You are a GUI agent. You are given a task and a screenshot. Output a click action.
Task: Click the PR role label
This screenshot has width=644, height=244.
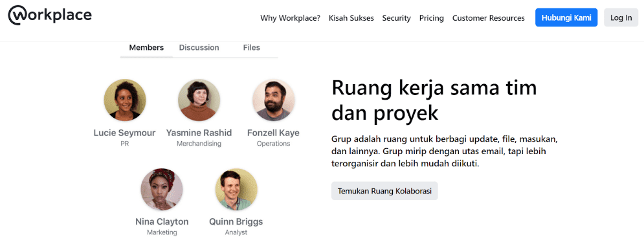(124, 144)
